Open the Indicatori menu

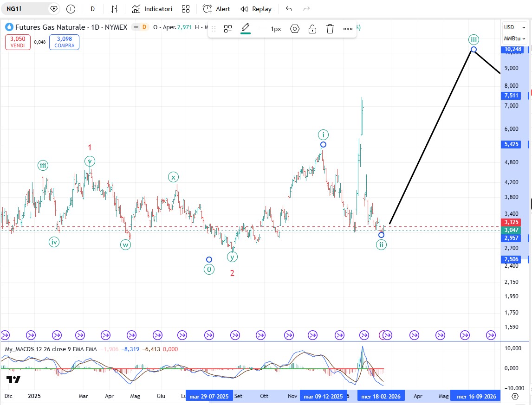(x=152, y=9)
